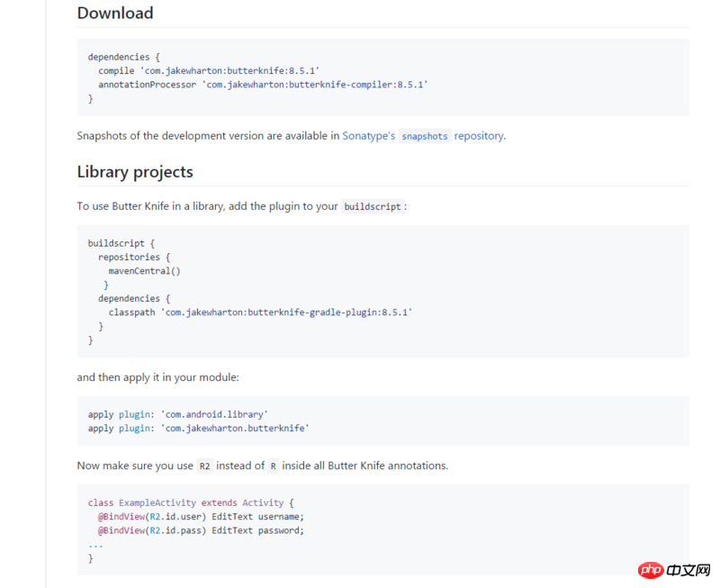Image resolution: width=720 pixels, height=588 pixels.
Task: Click the apply plugin 'com.android.library' line
Action: 177,414
